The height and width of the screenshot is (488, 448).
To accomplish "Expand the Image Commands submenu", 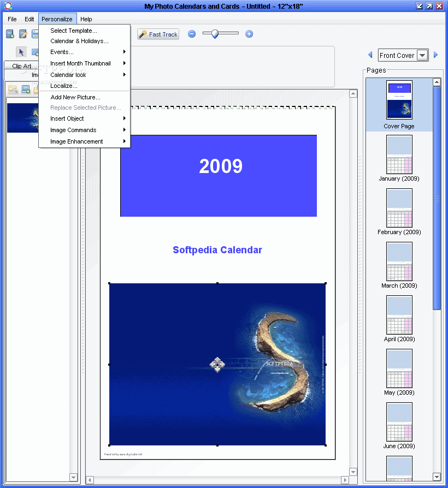I will 84,130.
